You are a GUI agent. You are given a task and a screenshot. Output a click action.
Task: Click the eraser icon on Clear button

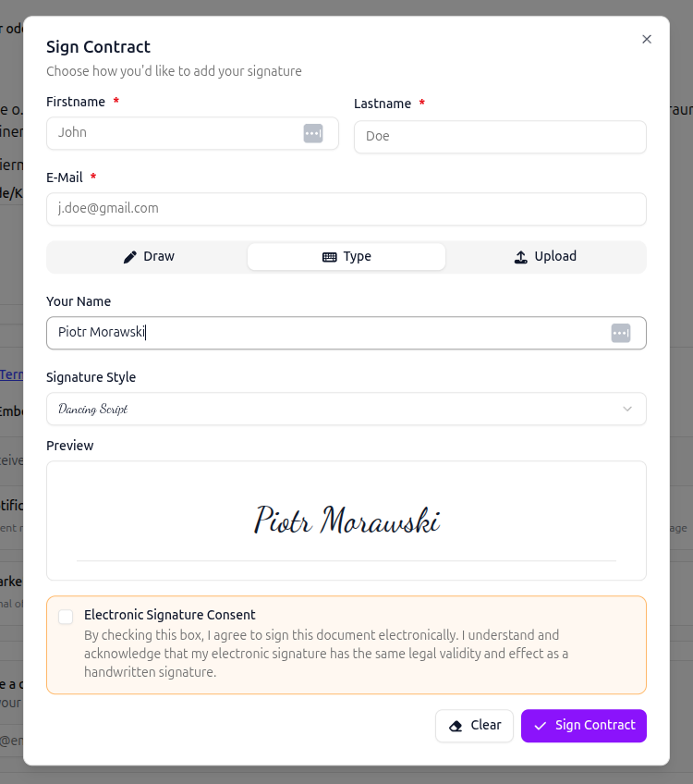click(456, 726)
